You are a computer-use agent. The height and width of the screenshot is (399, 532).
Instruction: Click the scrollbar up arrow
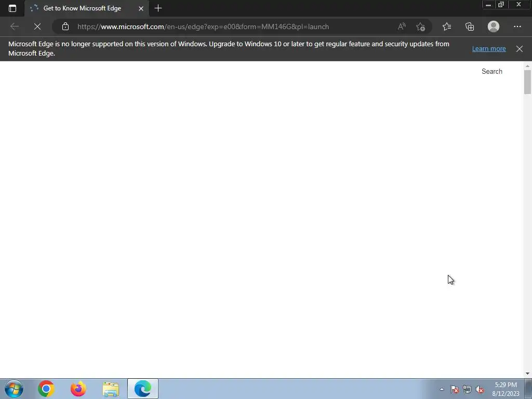(527, 65)
